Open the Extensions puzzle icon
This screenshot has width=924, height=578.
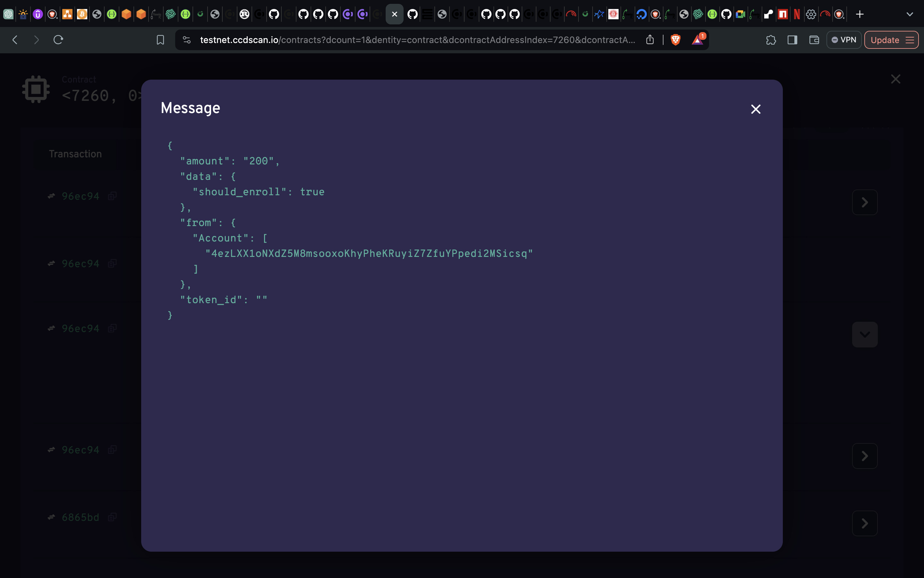point(771,40)
